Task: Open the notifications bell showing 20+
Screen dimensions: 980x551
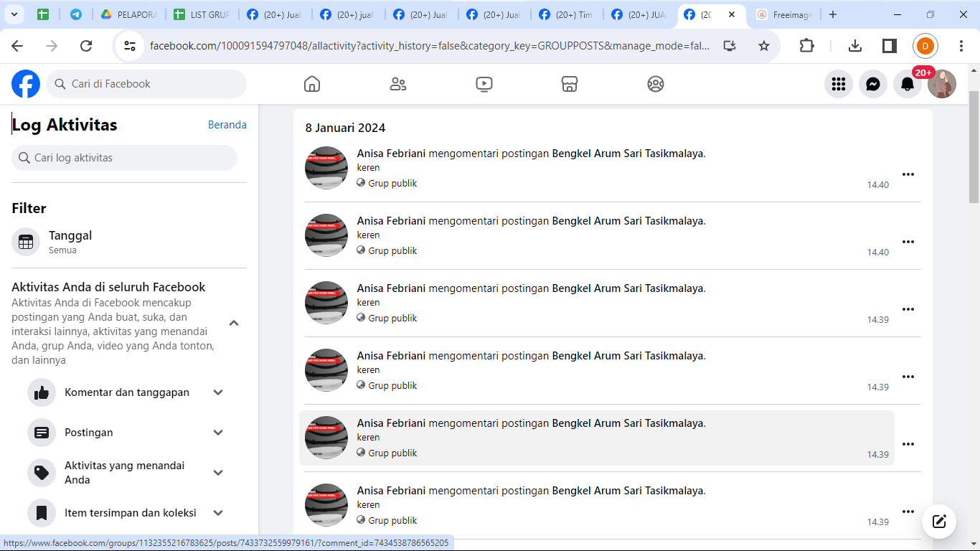Action: [908, 84]
